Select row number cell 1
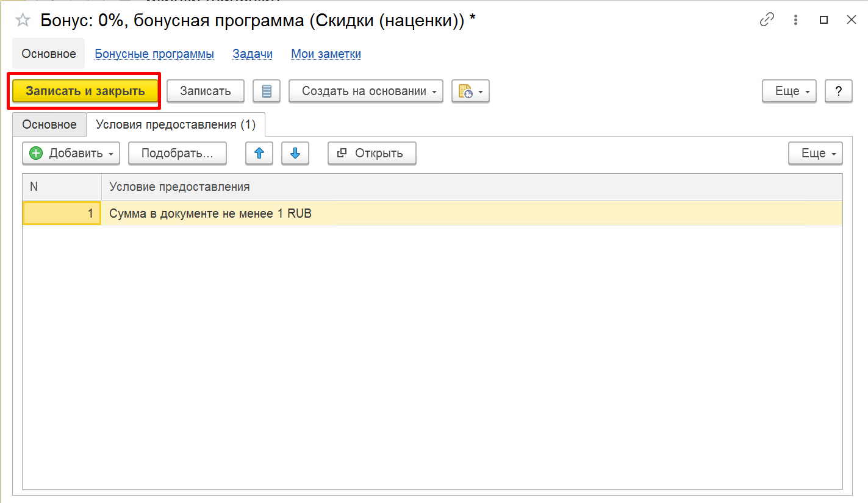Viewport: 868px width, 503px height. pyautogui.click(x=62, y=213)
